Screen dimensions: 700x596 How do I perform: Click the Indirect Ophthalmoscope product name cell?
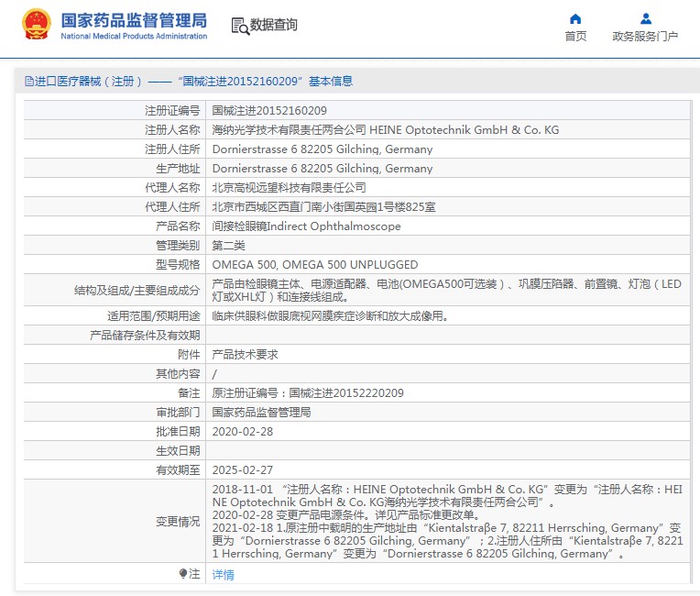point(306,226)
